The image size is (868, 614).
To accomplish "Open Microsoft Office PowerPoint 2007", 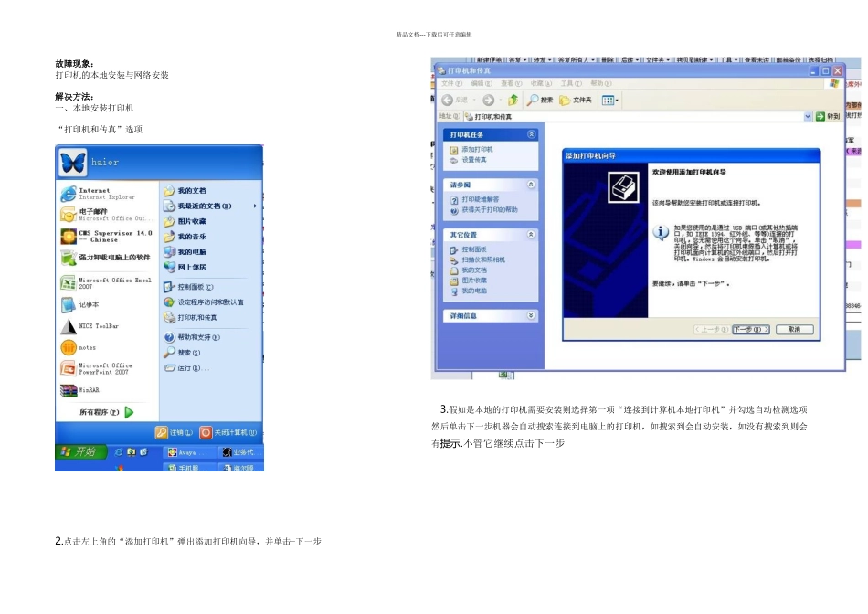I will [97, 369].
